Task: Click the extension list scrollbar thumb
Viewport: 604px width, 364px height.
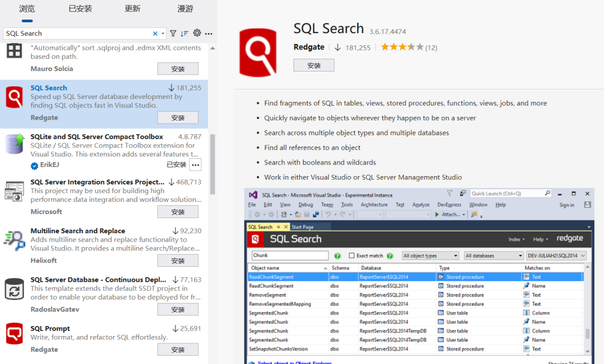Action: coord(213,164)
